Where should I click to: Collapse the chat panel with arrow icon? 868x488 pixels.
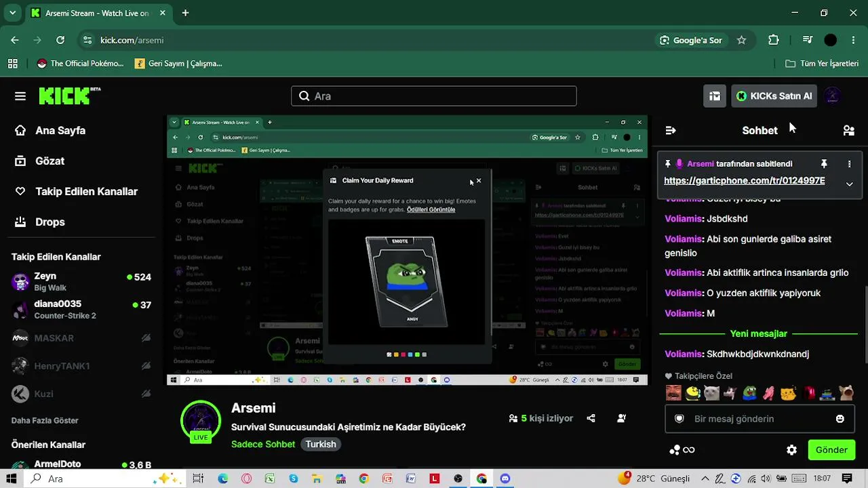click(x=671, y=130)
